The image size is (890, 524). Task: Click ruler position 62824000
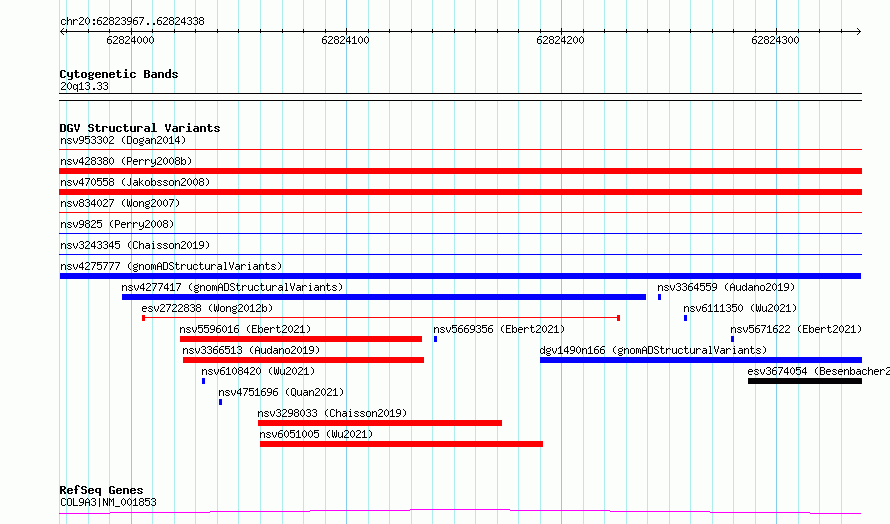point(130,40)
